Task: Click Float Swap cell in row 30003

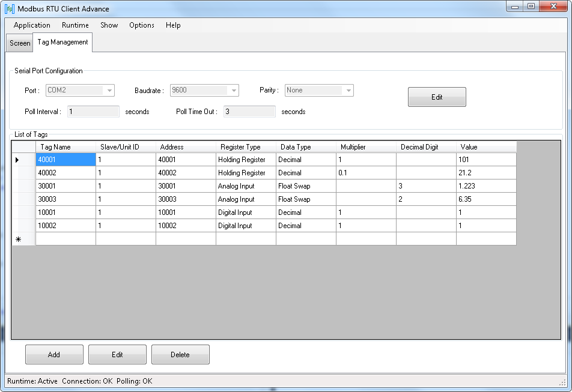Action: click(x=306, y=199)
